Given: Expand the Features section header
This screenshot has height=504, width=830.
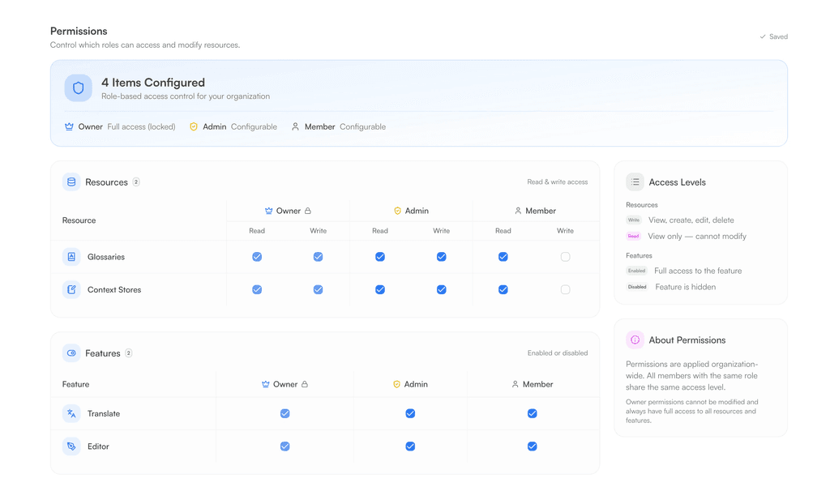Looking at the screenshot, I should tap(97, 352).
